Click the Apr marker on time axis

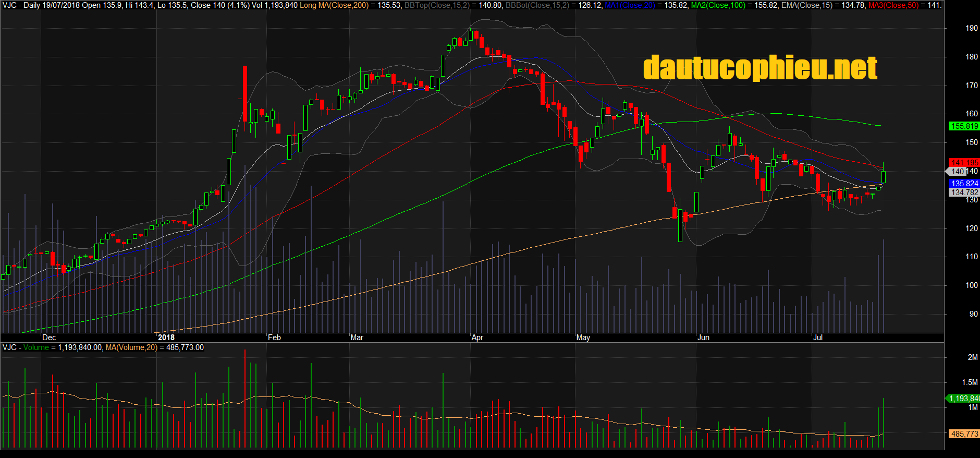click(477, 338)
